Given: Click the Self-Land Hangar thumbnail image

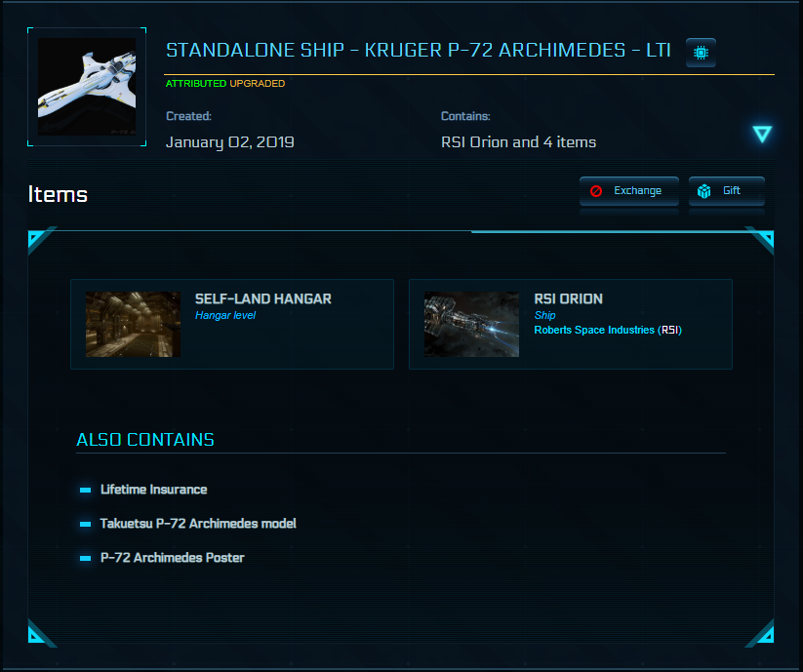Looking at the screenshot, I should (133, 324).
